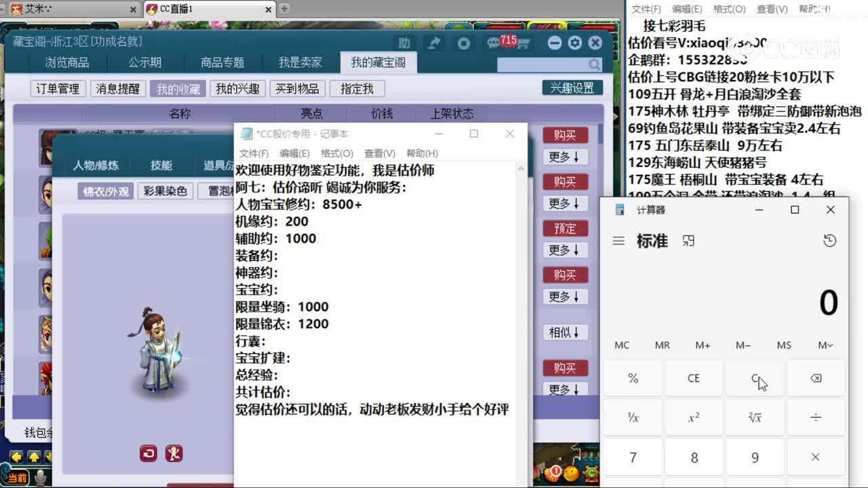This screenshot has height=488, width=868.
Task: Open the chat messages icon with 715 badge
Action: coord(494,43)
